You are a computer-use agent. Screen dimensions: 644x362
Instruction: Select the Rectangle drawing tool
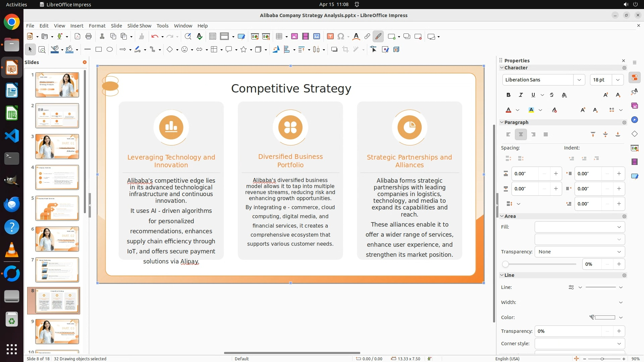click(x=99, y=50)
